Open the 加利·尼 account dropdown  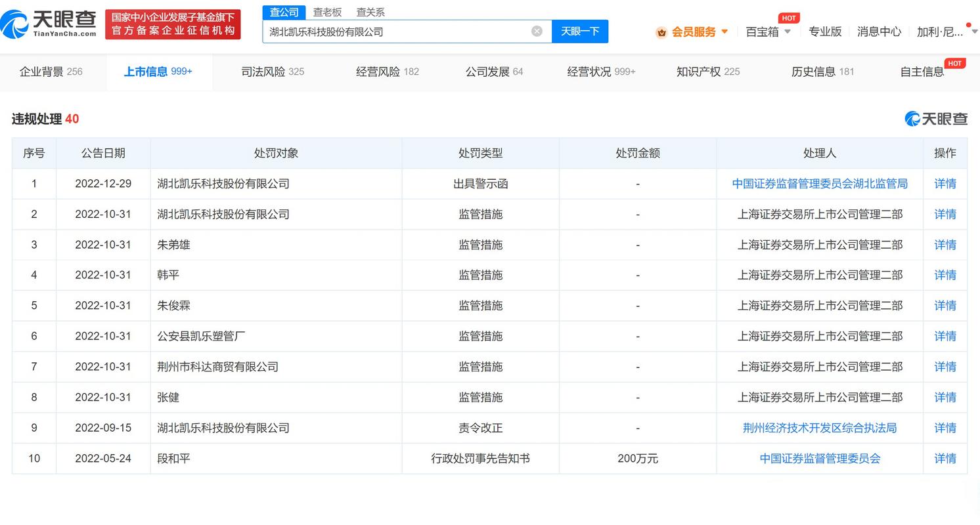coord(941,31)
